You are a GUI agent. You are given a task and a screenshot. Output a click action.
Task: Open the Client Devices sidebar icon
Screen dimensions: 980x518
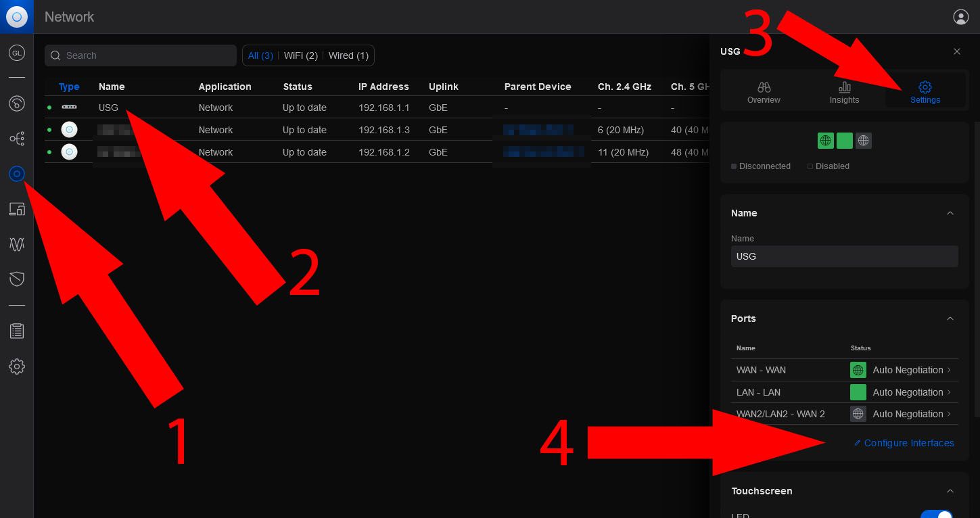[x=17, y=209]
